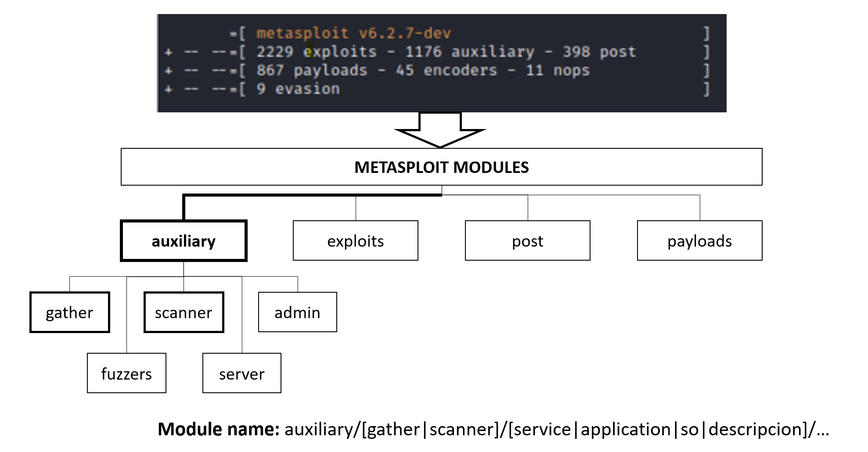The image size is (868, 452).
Task: Click the fuzzers category box
Action: (126, 373)
